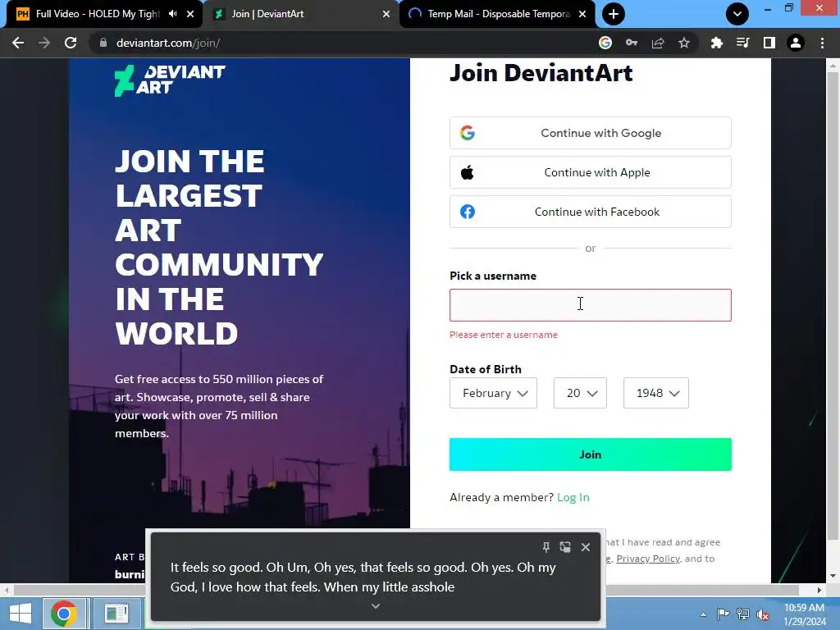
Task: Click the caption box detach icon
Action: (x=565, y=547)
